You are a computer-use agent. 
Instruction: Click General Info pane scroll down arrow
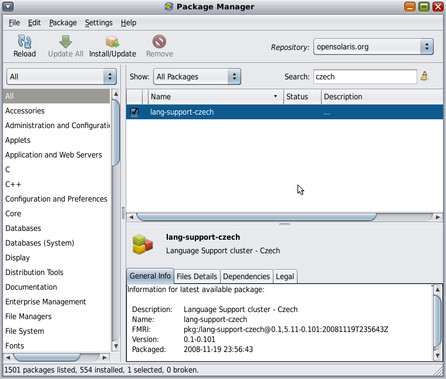[437, 356]
